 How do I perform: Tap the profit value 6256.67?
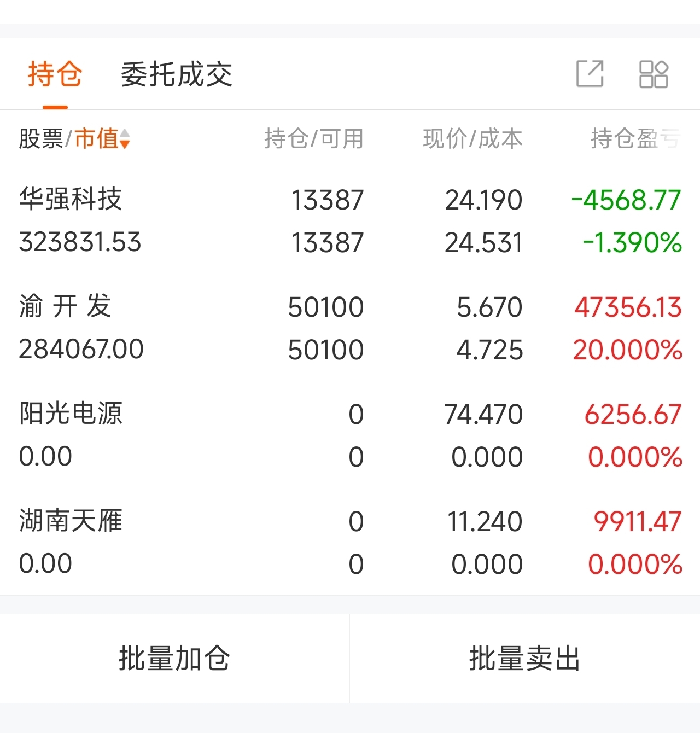(x=633, y=414)
